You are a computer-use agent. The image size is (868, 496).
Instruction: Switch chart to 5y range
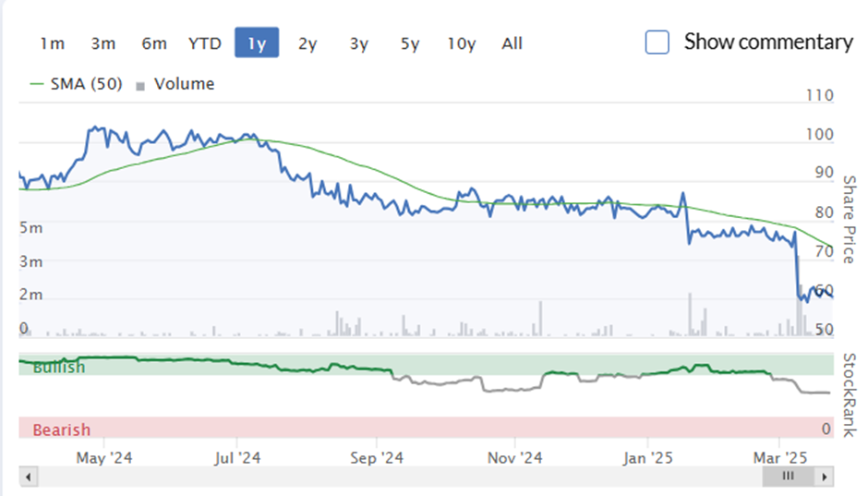410,43
